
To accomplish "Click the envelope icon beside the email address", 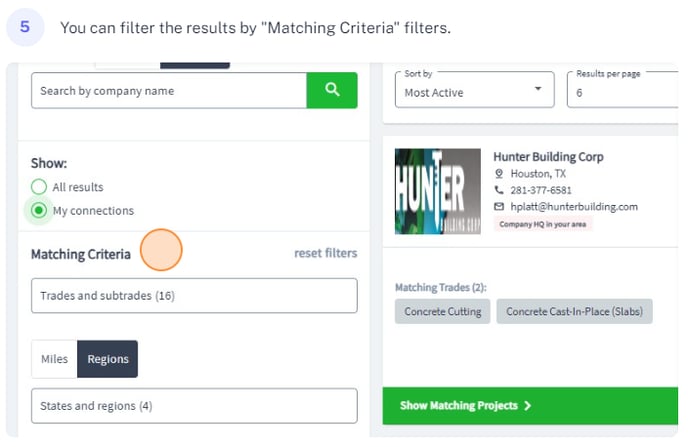I will [499, 207].
